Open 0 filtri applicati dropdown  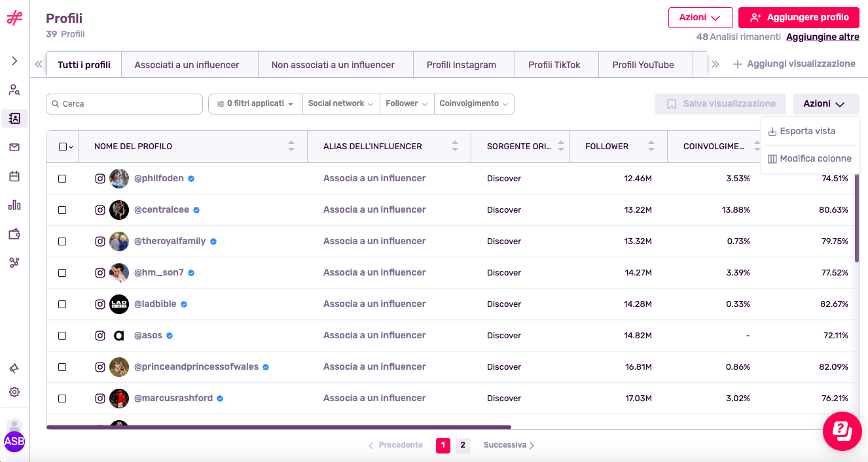(x=255, y=103)
